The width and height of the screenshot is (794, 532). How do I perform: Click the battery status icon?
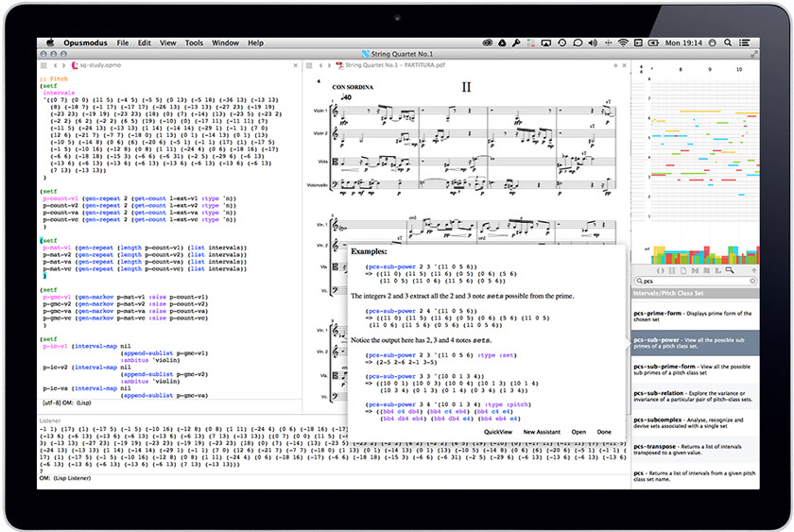click(654, 43)
